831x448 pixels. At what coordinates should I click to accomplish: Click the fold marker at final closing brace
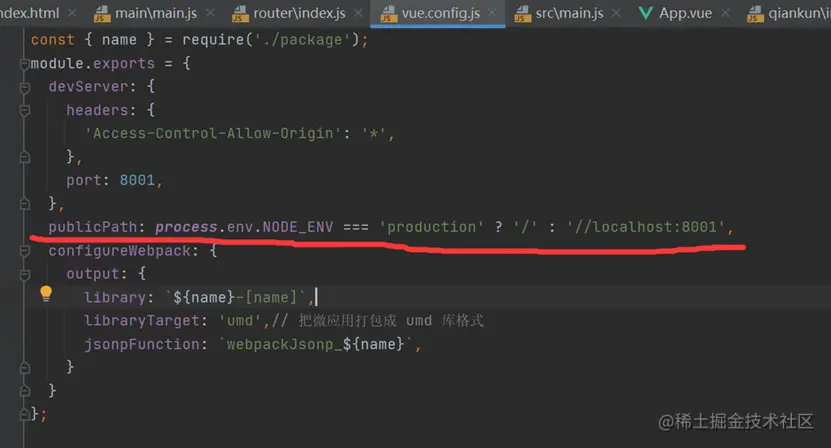point(24,415)
